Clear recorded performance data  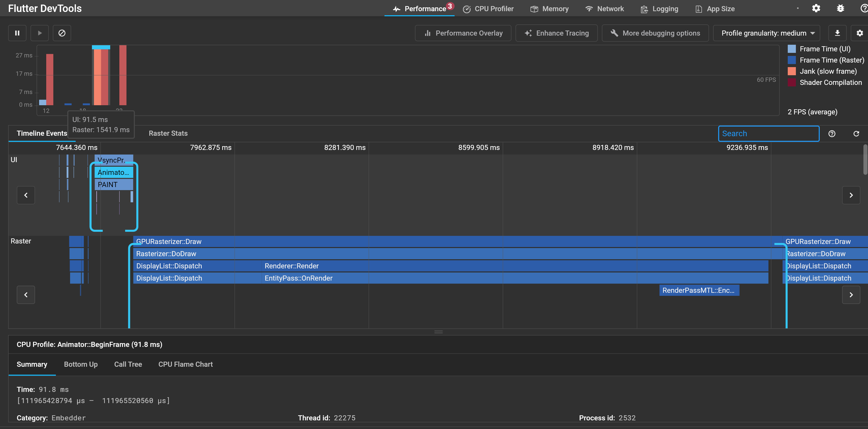click(x=62, y=33)
